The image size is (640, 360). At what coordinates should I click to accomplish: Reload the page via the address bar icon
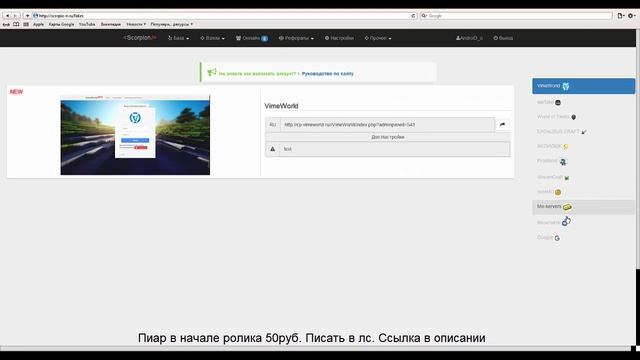pos(413,16)
